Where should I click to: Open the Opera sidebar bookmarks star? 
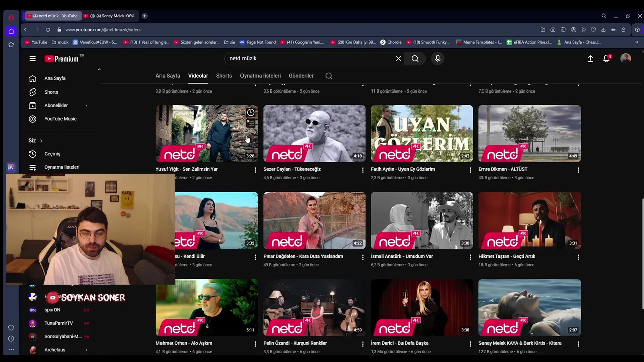11,45
